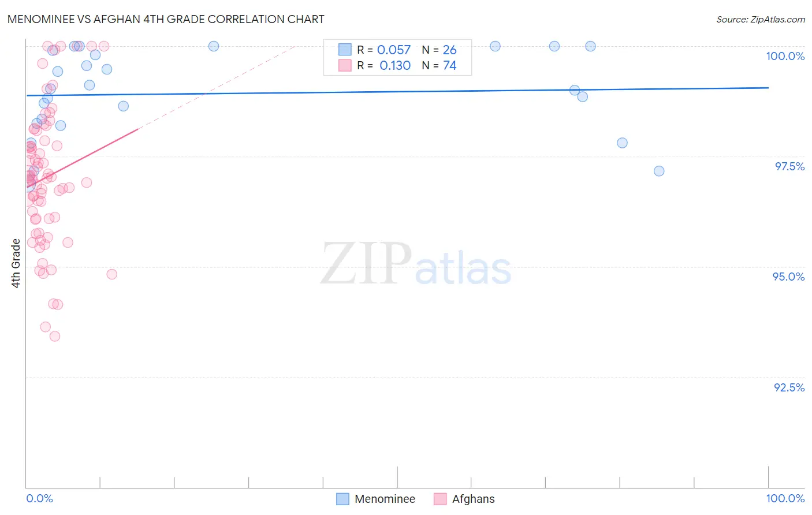Screen dimensions: 812x515
Task: Select the 97.5% y-axis label
Action: (x=789, y=166)
